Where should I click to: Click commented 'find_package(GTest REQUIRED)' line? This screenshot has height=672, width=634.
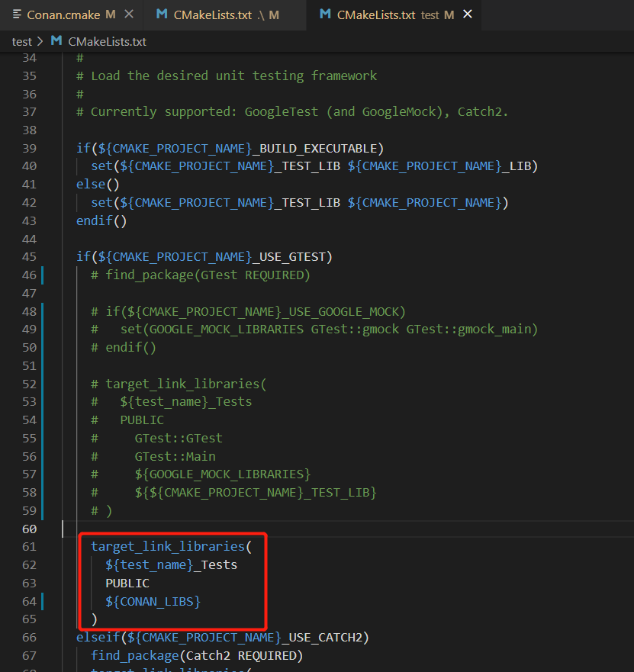tap(200, 275)
